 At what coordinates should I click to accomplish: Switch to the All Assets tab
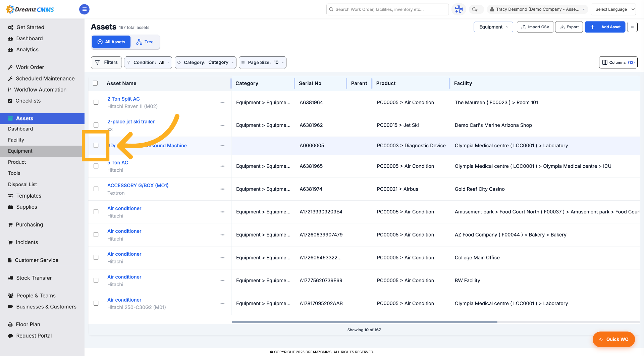(x=111, y=42)
